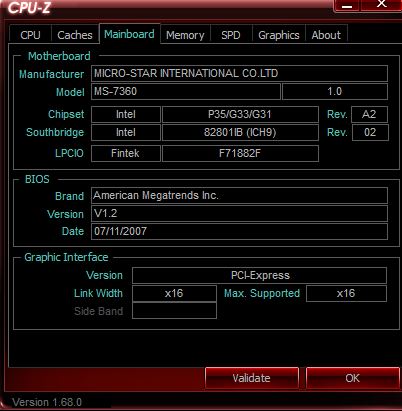Switch to the Graphics tab

[x=279, y=35]
